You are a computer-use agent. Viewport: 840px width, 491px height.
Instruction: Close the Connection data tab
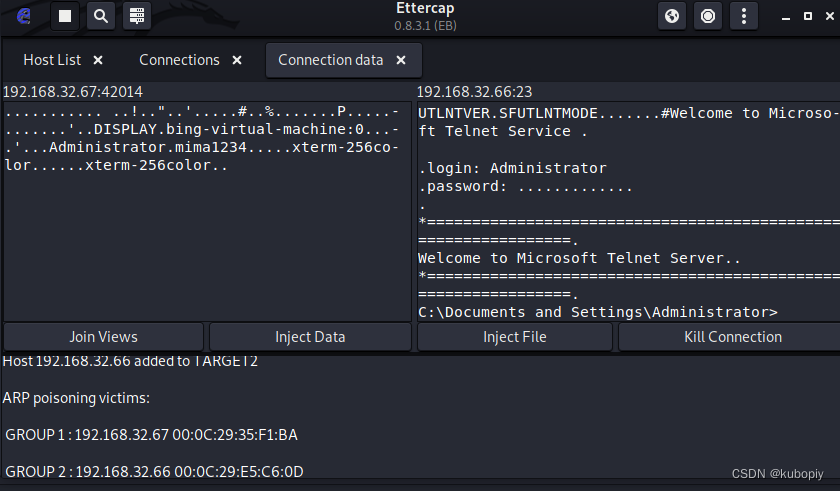click(401, 61)
